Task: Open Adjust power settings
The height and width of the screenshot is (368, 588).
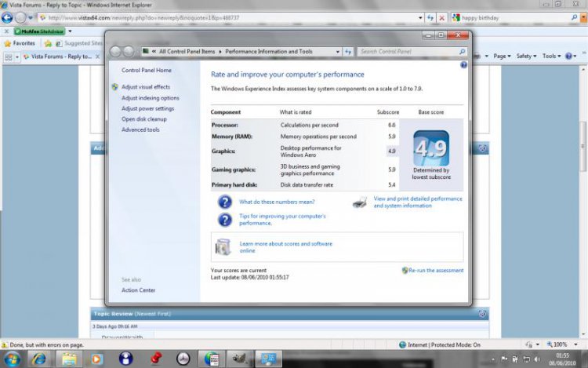Action: coord(147,108)
